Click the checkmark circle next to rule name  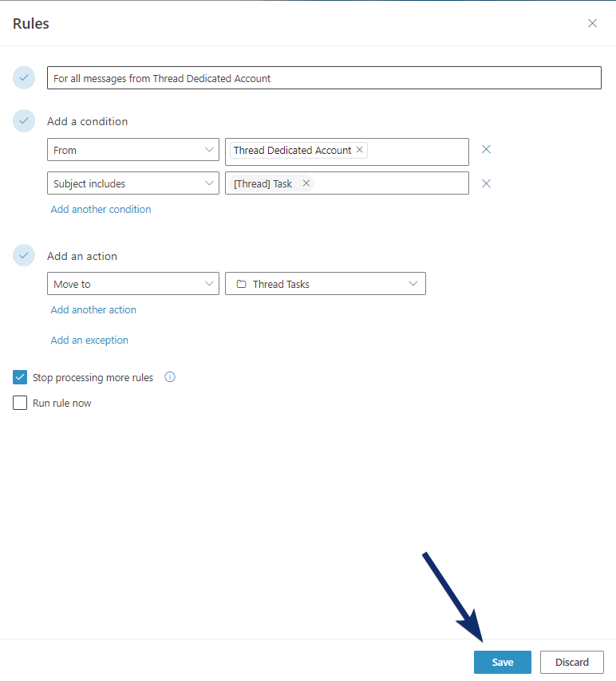click(x=24, y=77)
